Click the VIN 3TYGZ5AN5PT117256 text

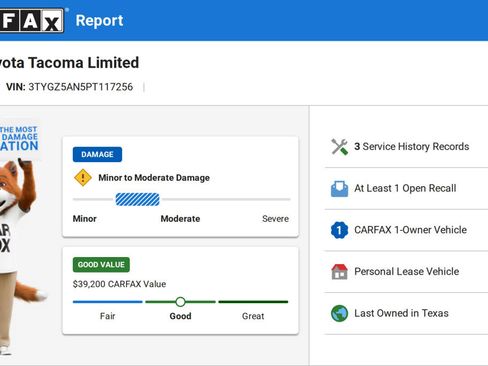69,87
